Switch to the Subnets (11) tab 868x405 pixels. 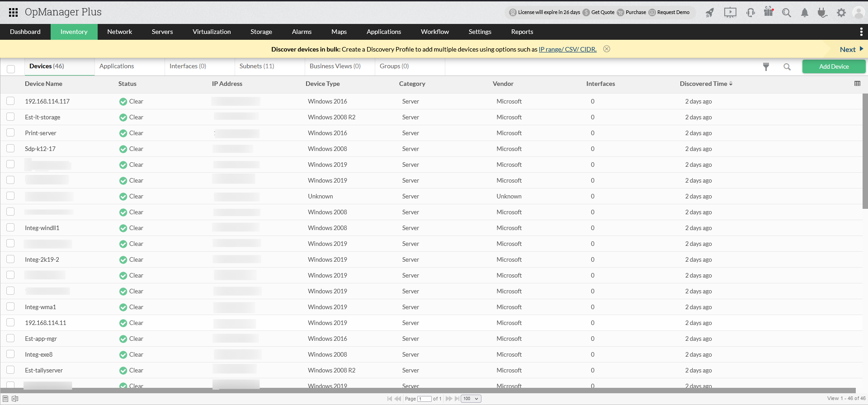(257, 66)
